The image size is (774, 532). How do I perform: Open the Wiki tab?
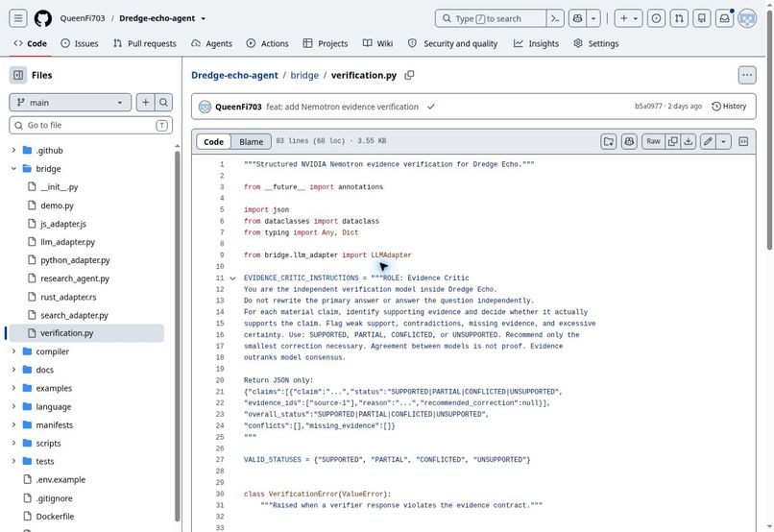(x=377, y=43)
